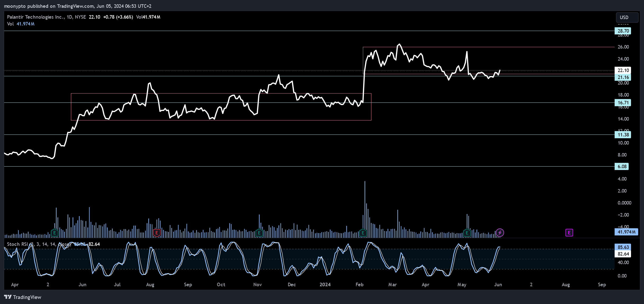
Task: Click the 18.00 price axis value
Action: click(x=623, y=95)
